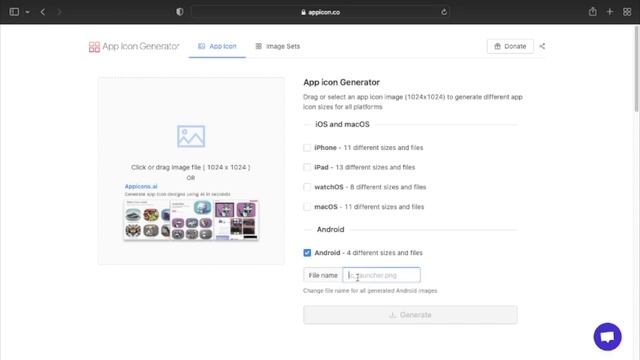Switch to the Image Sets tab
Screen dimensions: 640x360
click(x=278, y=47)
